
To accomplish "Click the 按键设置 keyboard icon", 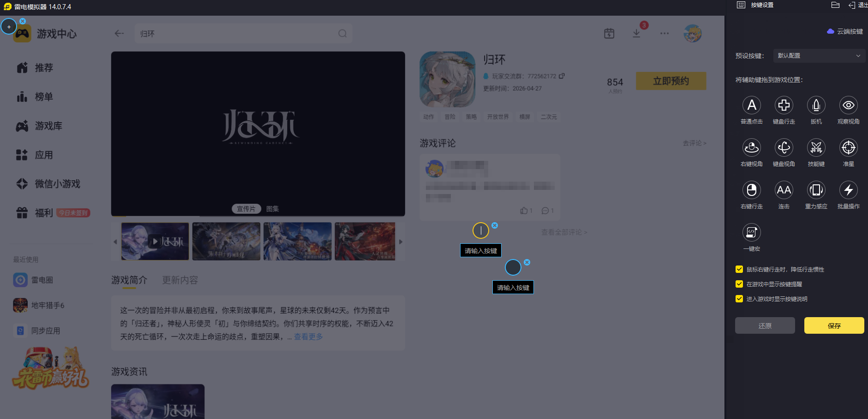I will pos(741,5).
